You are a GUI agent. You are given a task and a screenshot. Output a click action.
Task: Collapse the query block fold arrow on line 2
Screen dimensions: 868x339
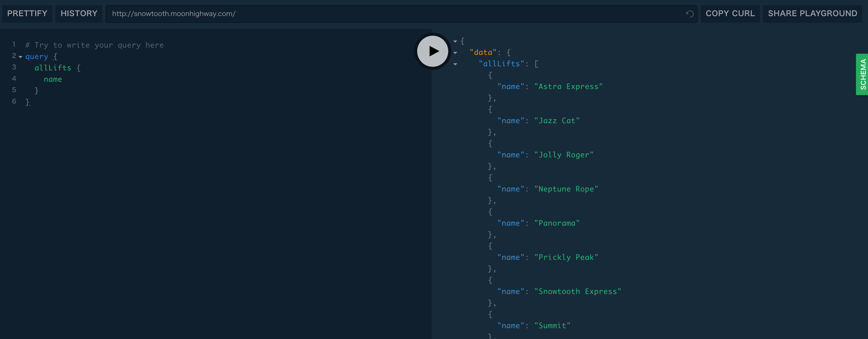point(20,57)
